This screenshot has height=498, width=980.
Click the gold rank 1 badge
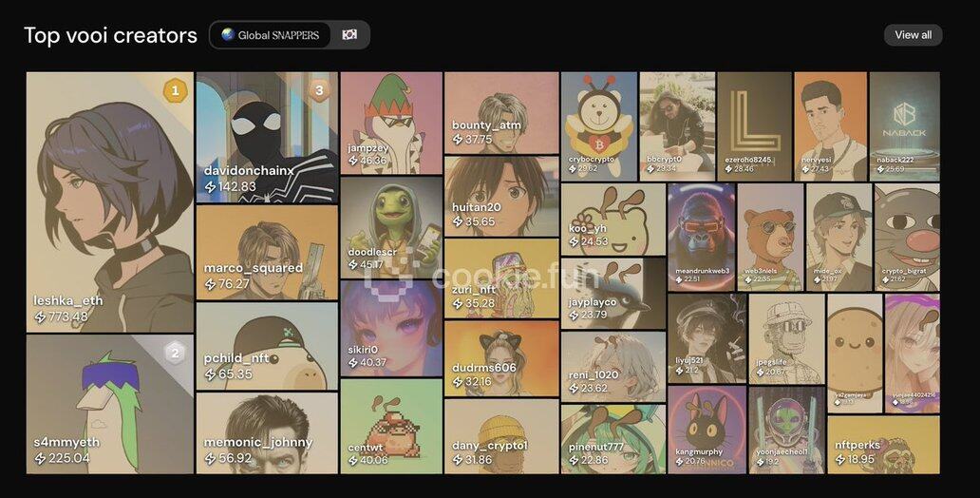click(x=175, y=90)
